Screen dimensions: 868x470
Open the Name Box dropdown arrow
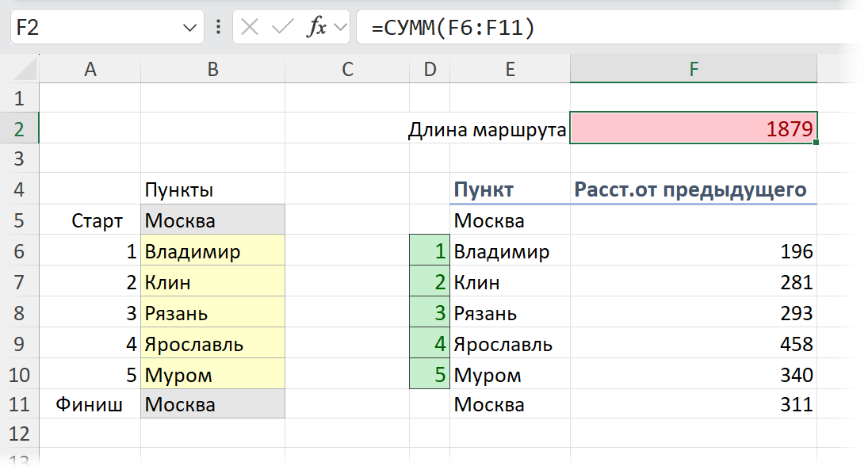coord(192,26)
